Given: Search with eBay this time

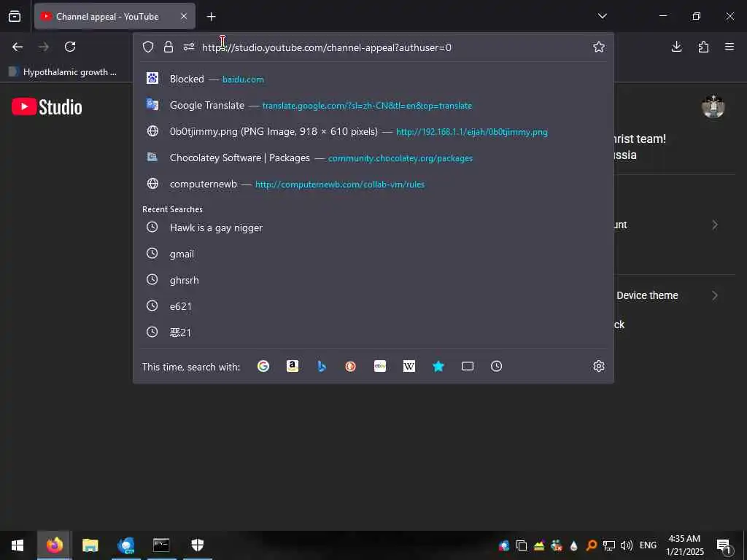Looking at the screenshot, I should coord(379,366).
